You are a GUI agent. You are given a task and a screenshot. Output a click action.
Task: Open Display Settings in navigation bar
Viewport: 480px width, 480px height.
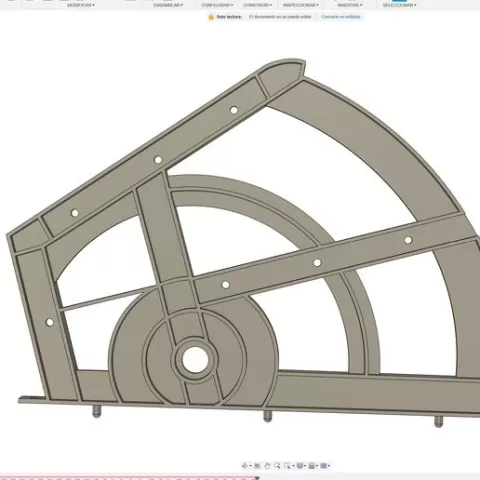(x=300, y=466)
